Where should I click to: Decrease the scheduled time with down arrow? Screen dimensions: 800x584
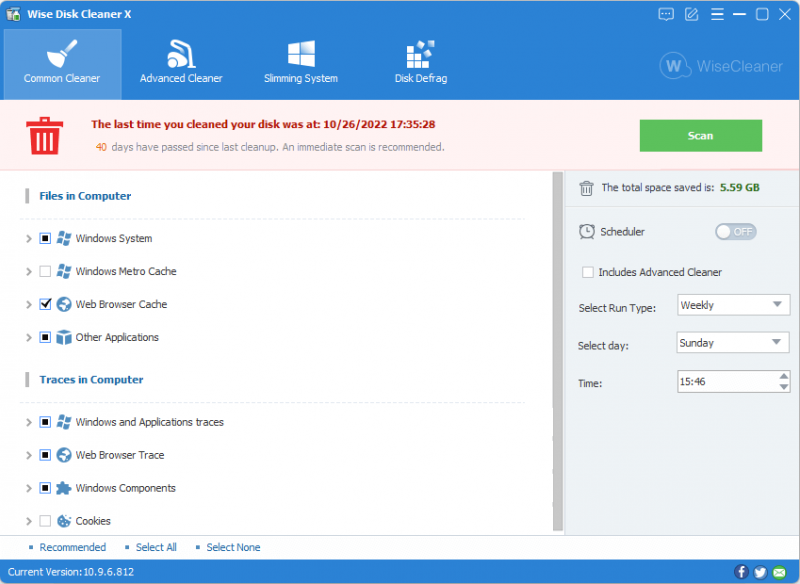point(784,387)
